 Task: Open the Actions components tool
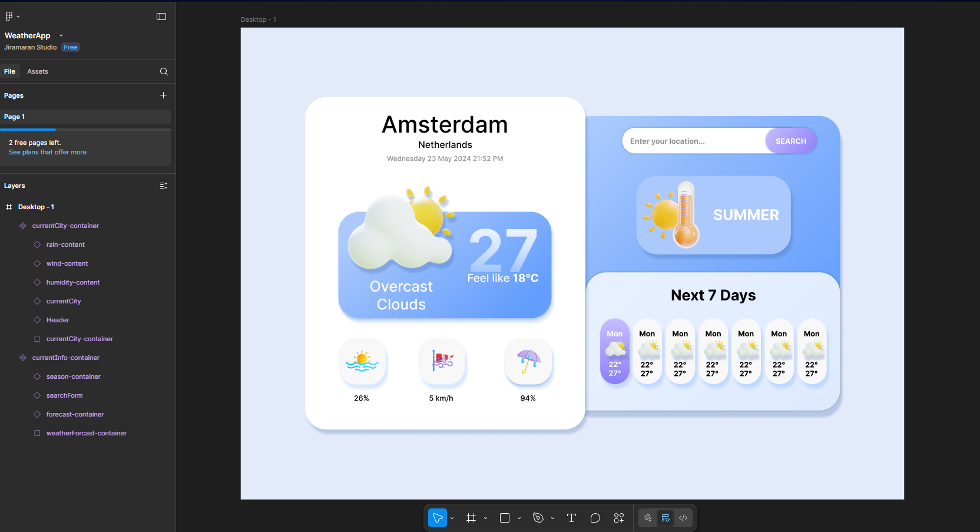[x=619, y=518]
